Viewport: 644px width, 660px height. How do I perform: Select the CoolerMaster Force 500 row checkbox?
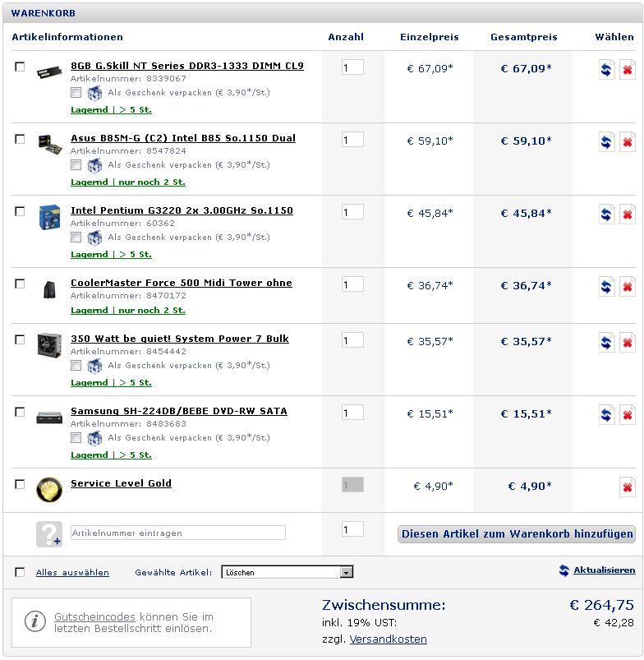tap(20, 284)
